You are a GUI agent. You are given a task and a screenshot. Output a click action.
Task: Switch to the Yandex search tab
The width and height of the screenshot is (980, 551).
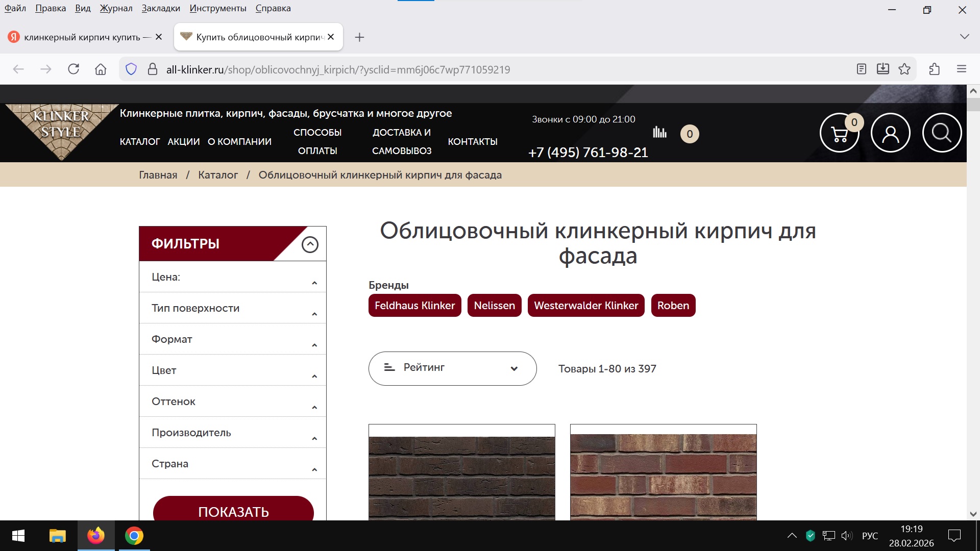click(82, 37)
